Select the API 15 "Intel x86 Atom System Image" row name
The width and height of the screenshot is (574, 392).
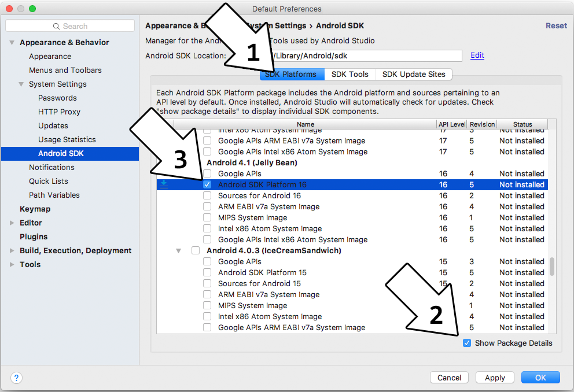[270, 316]
